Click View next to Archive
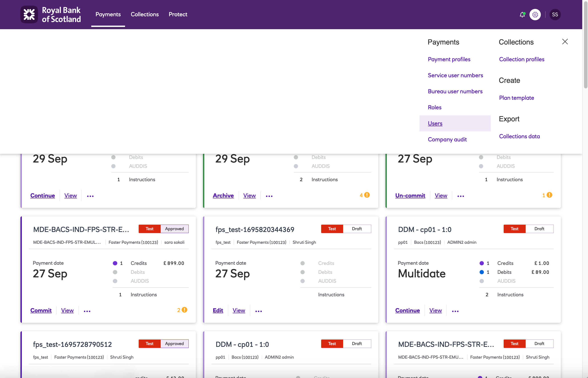 click(249, 195)
